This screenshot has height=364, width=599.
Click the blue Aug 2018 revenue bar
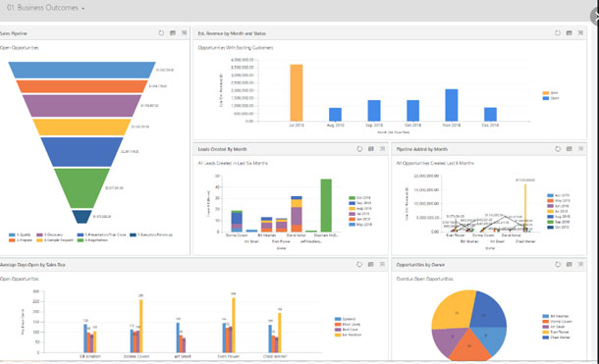tap(335, 115)
